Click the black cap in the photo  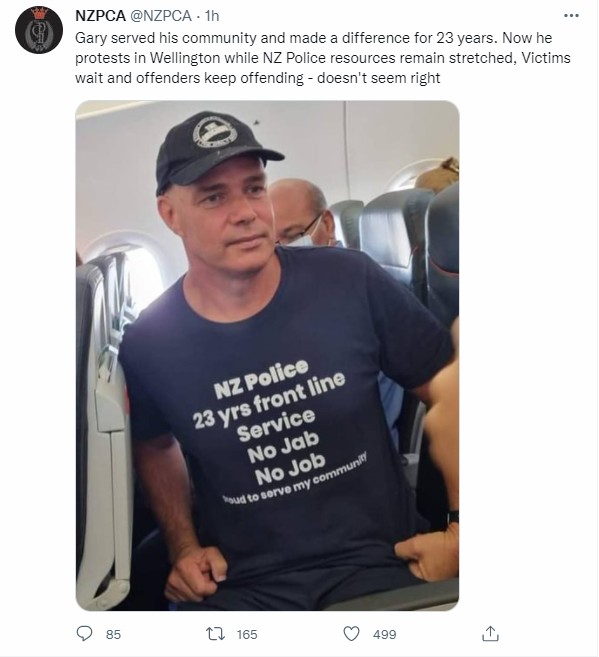(x=217, y=150)
